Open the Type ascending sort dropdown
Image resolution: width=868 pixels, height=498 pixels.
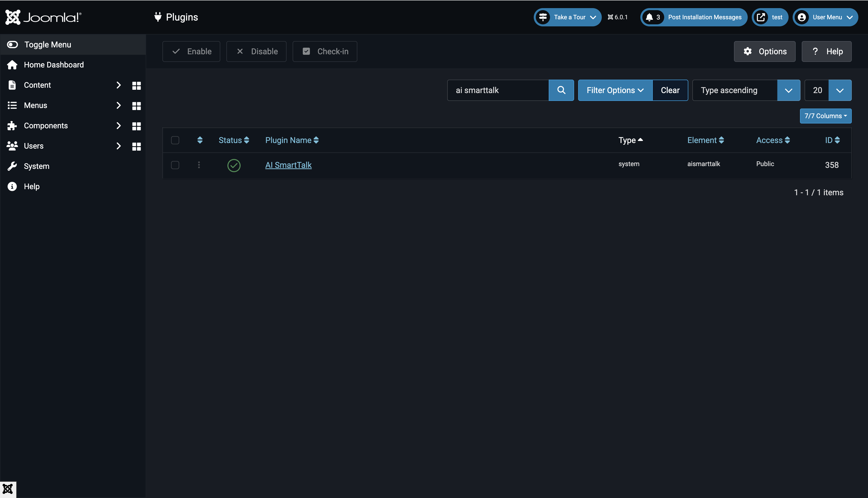pyautogui.click(x=789, y=90)
